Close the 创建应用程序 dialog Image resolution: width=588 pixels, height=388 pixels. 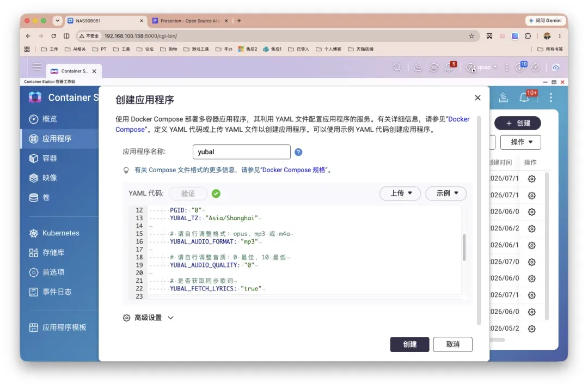pos(477,98)
